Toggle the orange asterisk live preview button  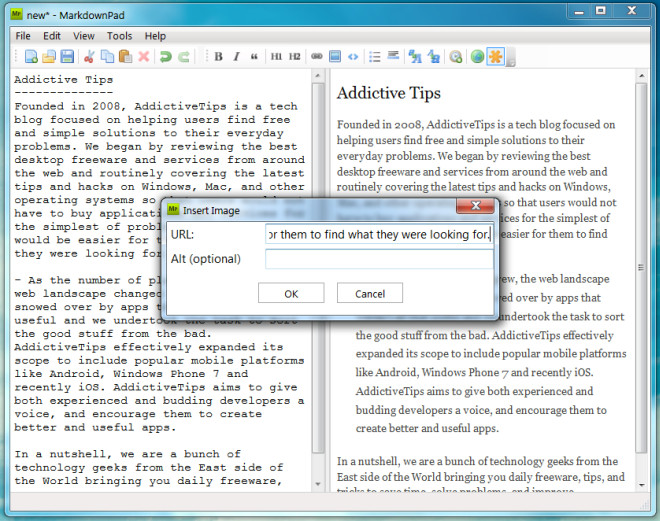(495, 56)
